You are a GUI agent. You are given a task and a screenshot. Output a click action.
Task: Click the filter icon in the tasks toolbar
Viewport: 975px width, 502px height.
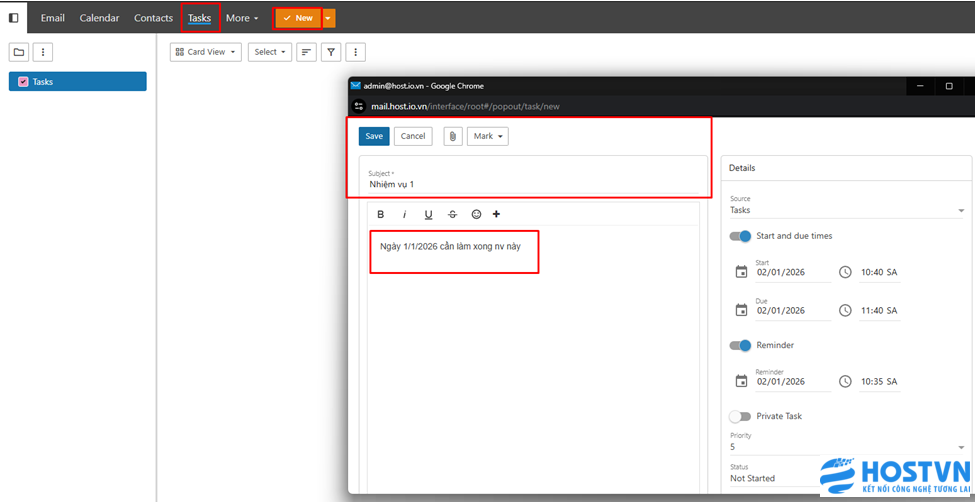[331, 52]
